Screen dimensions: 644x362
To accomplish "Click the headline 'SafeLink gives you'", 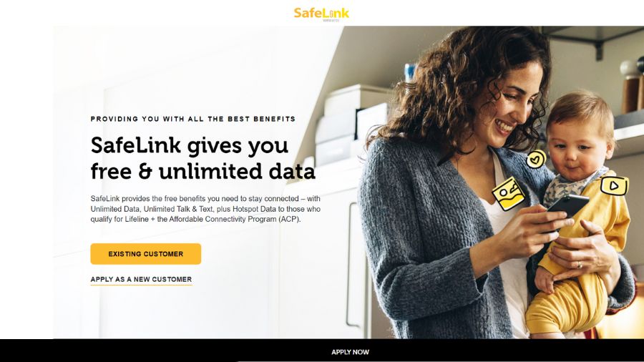I will [x=190, y=145].
